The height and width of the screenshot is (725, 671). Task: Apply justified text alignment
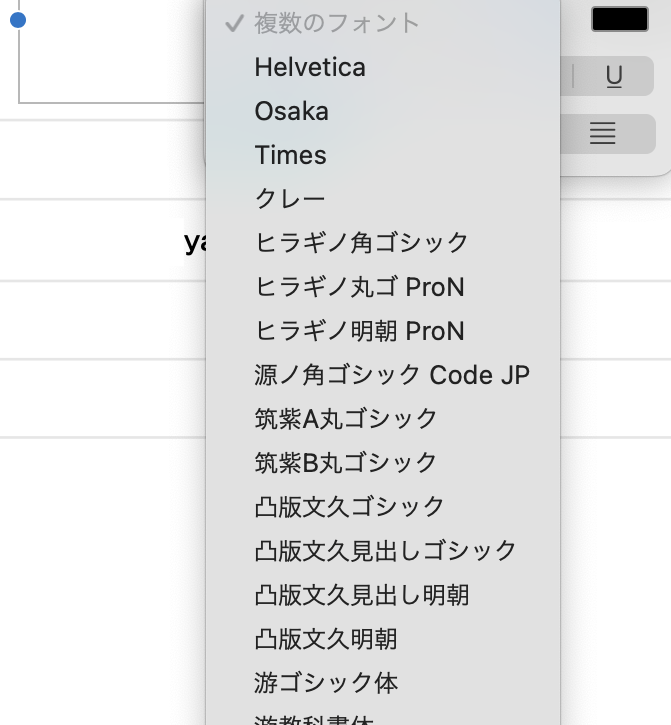coord(602,133)
